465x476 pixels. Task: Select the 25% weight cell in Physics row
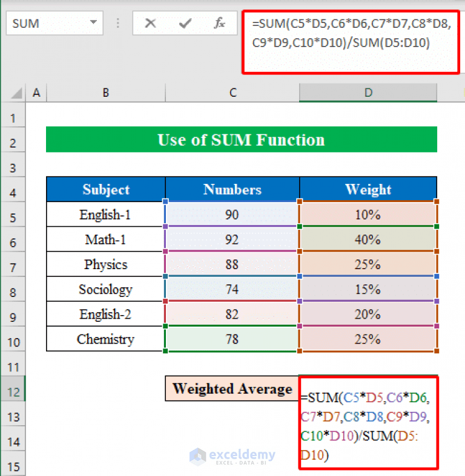point(368,264)
